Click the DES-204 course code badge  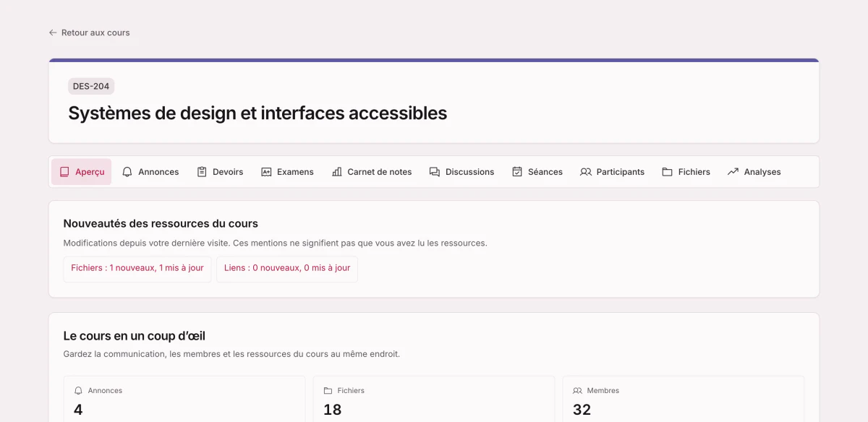[91, 86]
